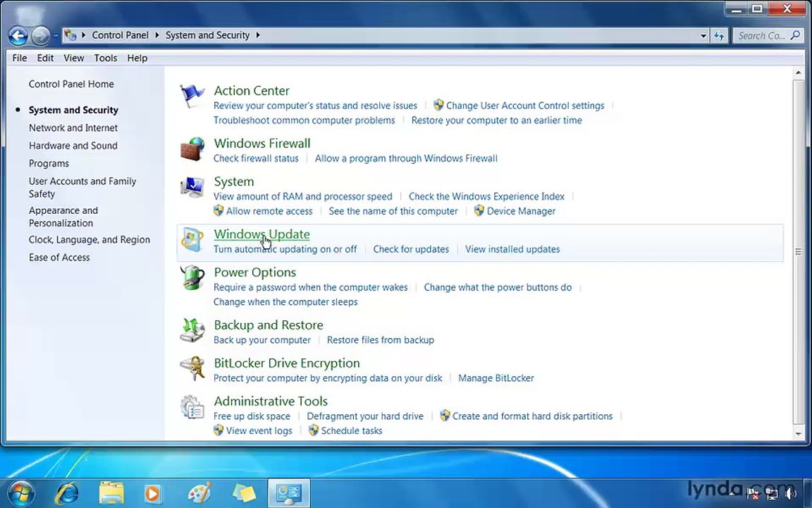812x508 pixels.
Task: Open the File menu
Action: pos(20,58)
